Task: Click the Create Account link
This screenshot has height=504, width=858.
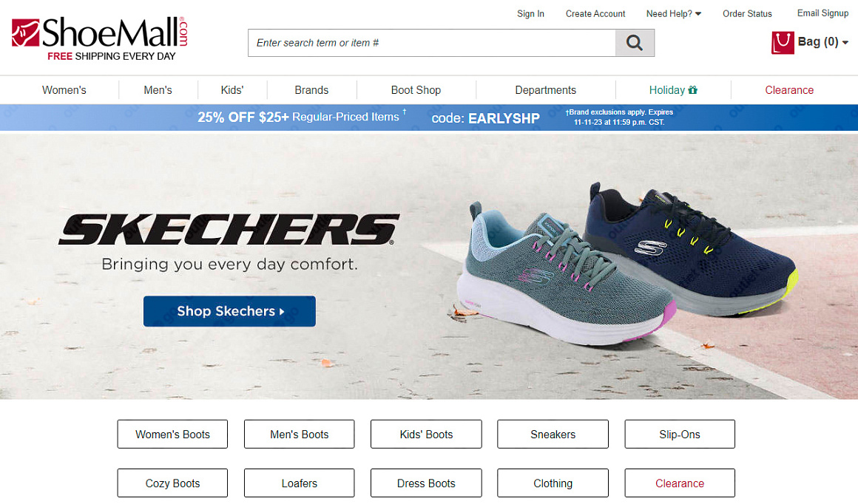Action: [x=595, y=13]
